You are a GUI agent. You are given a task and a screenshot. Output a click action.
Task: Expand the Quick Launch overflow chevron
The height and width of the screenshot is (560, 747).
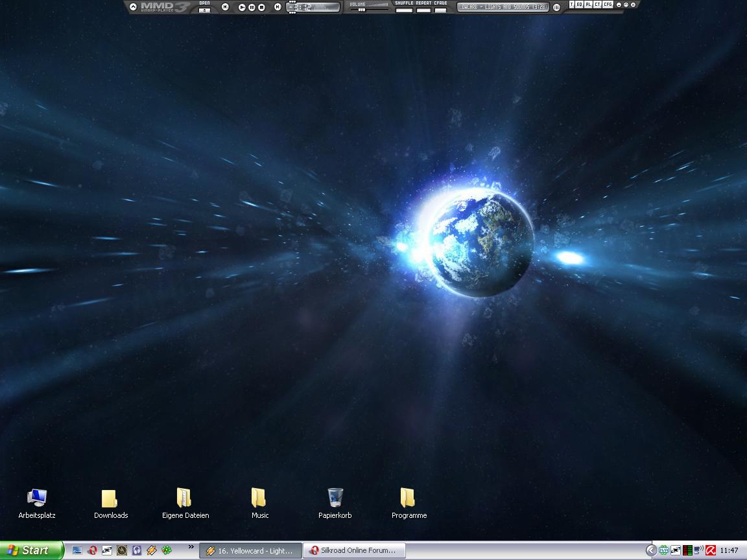click(191, 547)
